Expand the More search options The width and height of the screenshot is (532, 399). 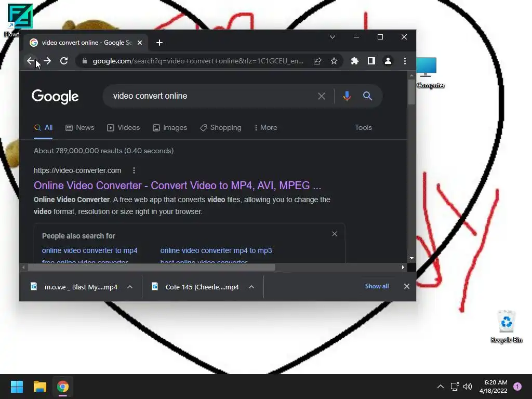(265, 128)
